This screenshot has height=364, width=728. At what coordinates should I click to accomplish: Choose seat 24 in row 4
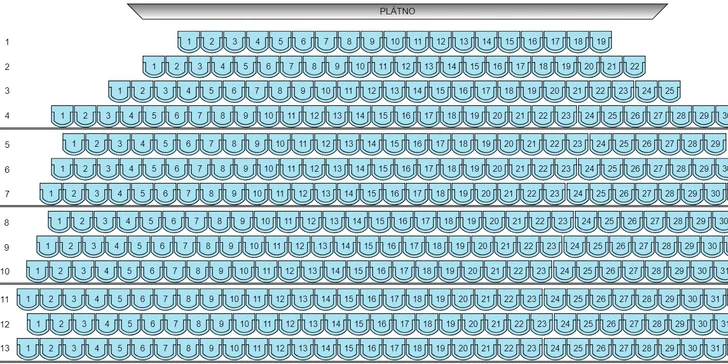[590, 116]
